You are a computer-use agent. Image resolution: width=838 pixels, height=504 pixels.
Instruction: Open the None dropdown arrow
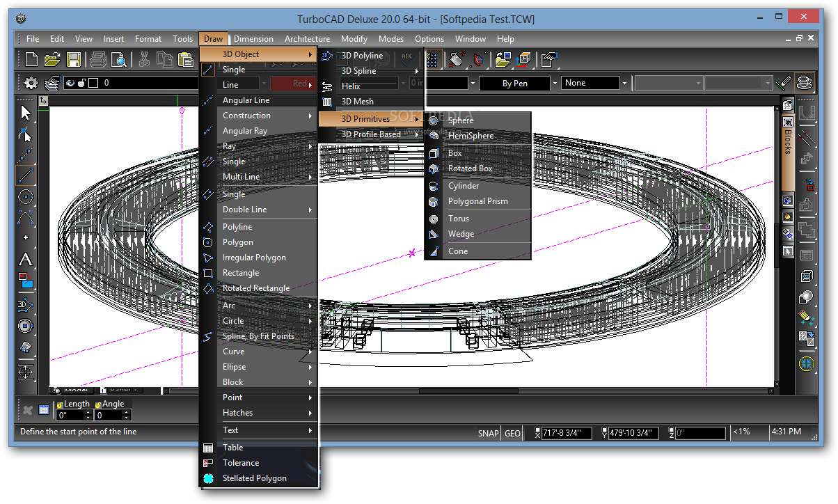[x=624, y=83]
